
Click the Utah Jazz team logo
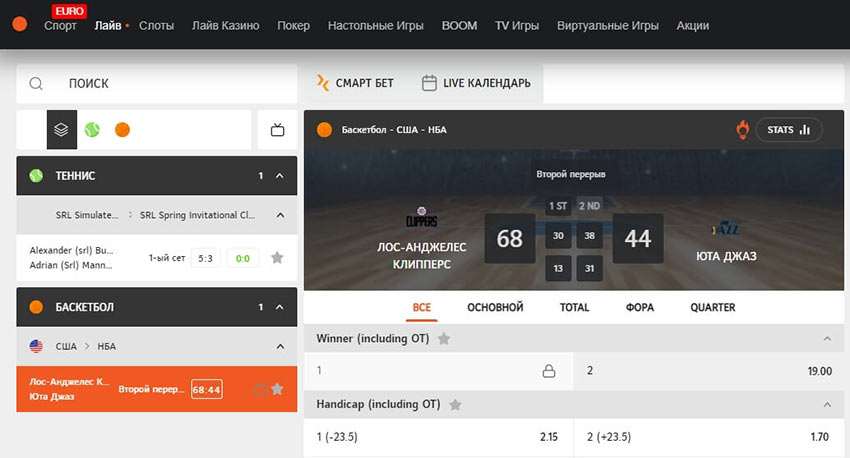click(x=726, y=229)
